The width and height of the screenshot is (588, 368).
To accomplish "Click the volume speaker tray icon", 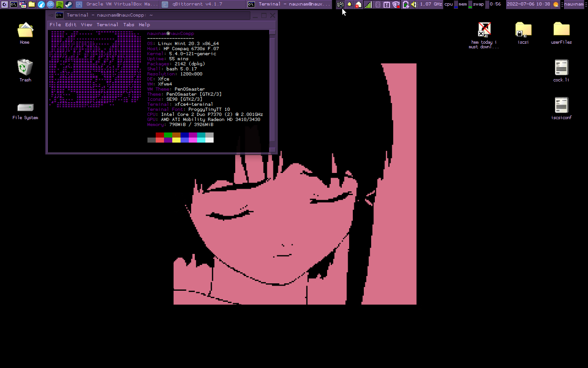I will click(x=414, y=4).
